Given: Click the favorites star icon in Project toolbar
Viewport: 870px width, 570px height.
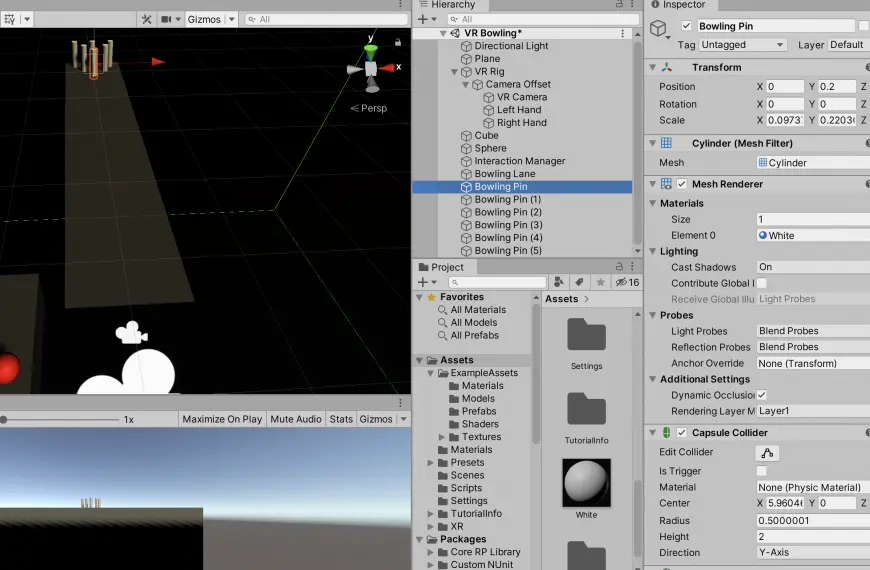Looking at the screenshot, I should [600, 282].
